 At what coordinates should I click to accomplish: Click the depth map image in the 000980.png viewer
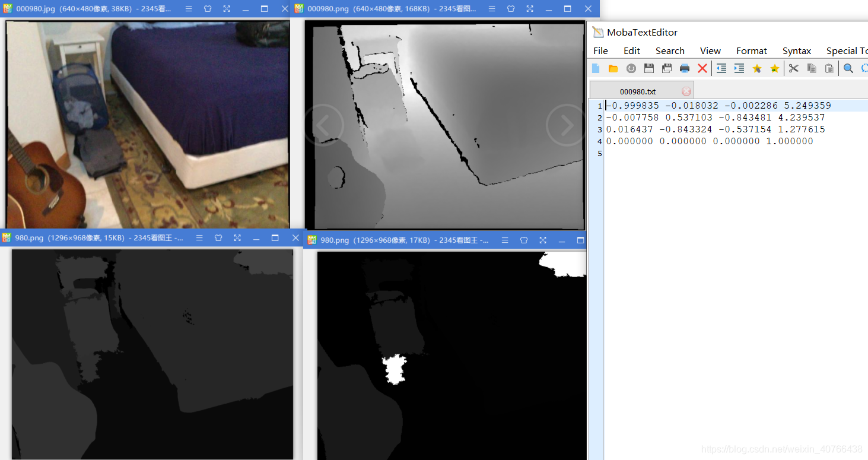[x=444, y=126]
